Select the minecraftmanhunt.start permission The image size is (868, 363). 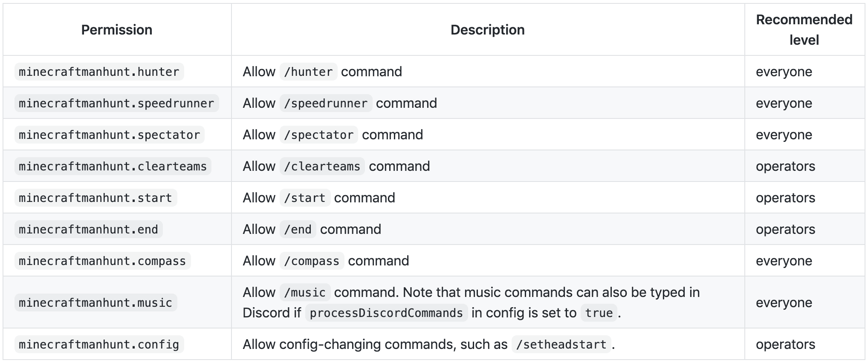pos(95,198)
